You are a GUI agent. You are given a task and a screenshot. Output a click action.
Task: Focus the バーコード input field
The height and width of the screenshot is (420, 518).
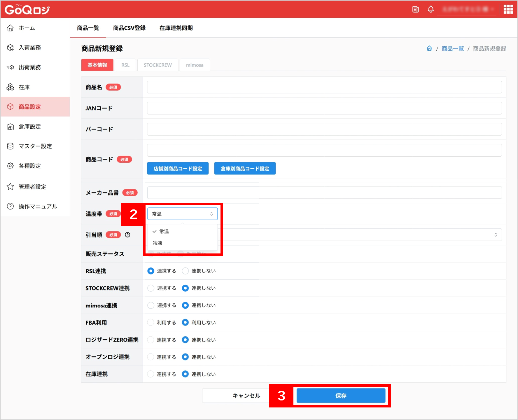coord(324,129)
